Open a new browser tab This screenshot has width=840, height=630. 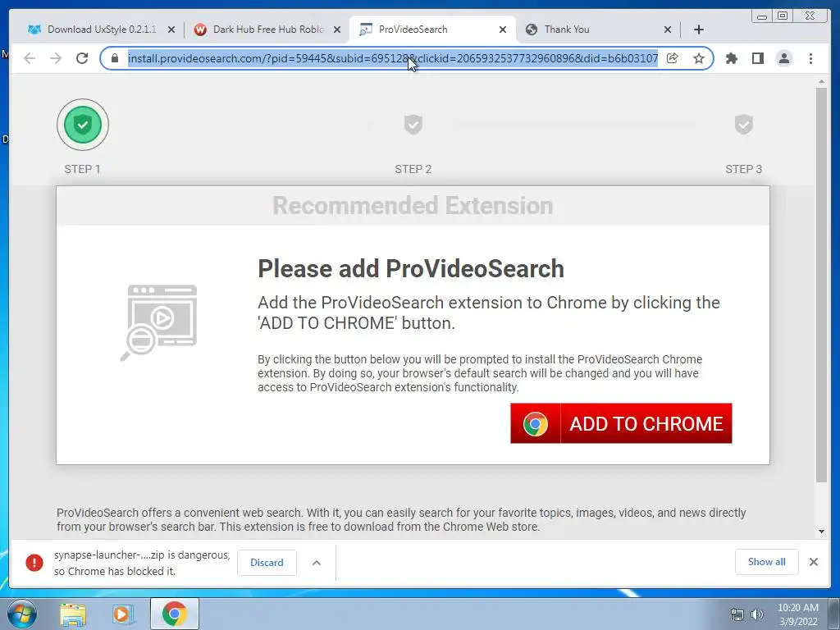click(x=699, y=30)
